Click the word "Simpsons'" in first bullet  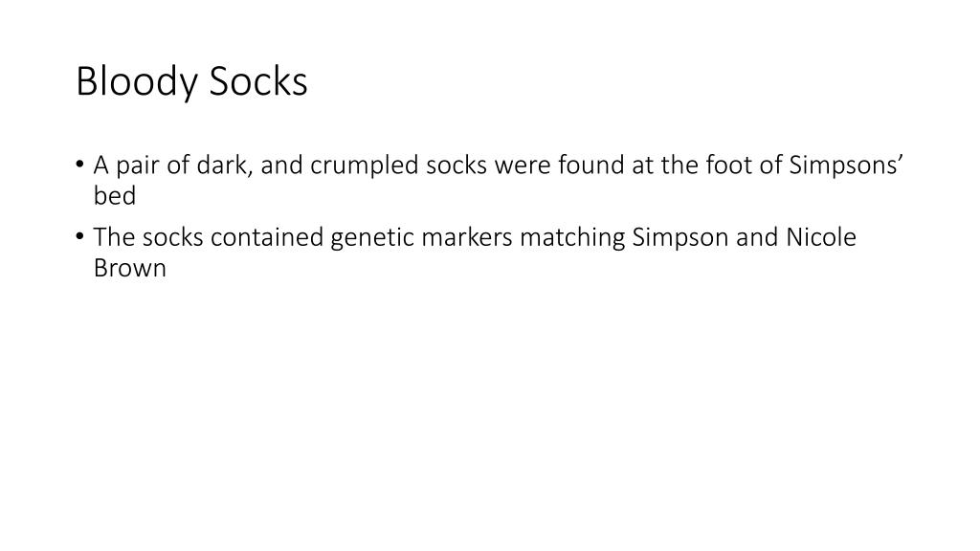(x=846, y=166)
